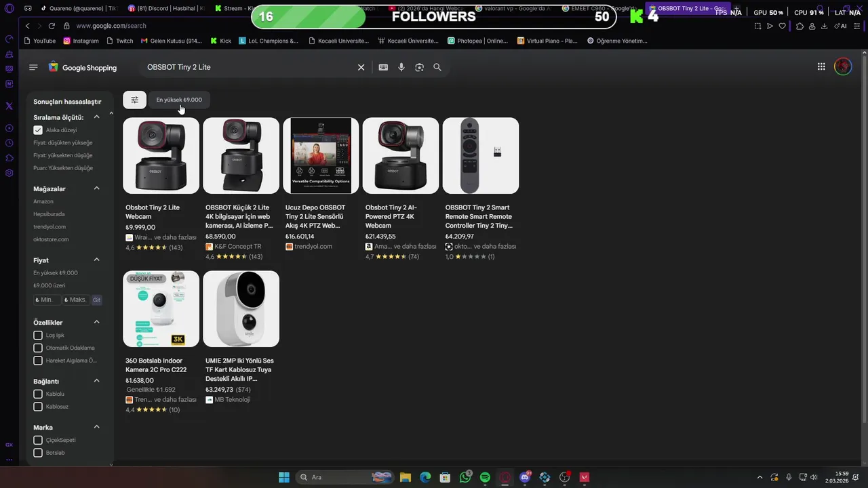Open the Photopea bookmark

click(477, 41)
